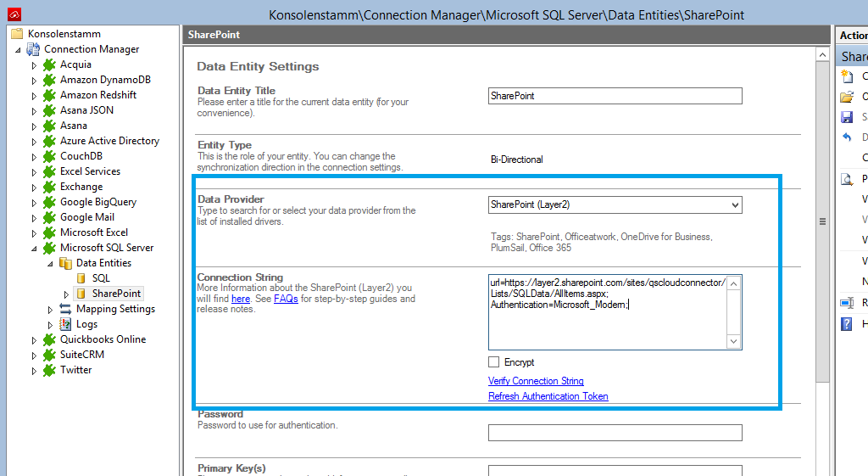Click the open folder icon in Actions pane
The image size is (868, 476).
pos(847,97)
